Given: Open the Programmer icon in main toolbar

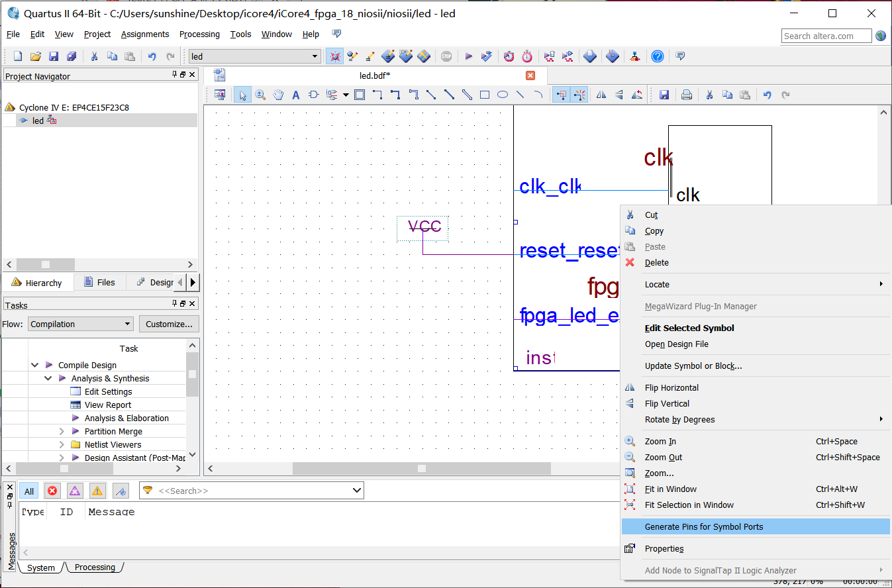Looking at the screenshot, I should pos(613,57).
